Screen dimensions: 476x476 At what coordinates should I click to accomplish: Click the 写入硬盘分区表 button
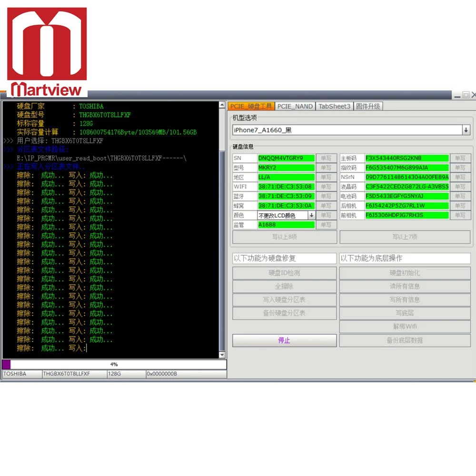[285, 299]
